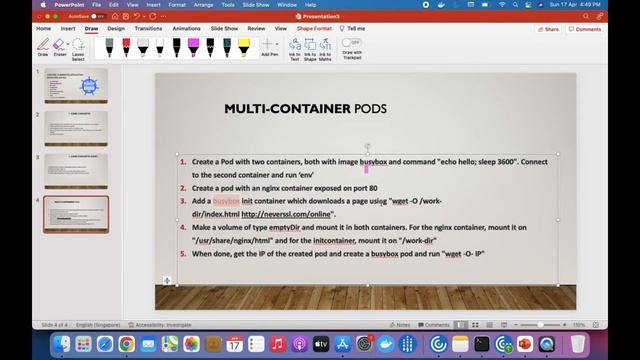This screenshot has height=360, width=640.
Task: Select the dark teal pen
Action: click(x=227, y=47)
